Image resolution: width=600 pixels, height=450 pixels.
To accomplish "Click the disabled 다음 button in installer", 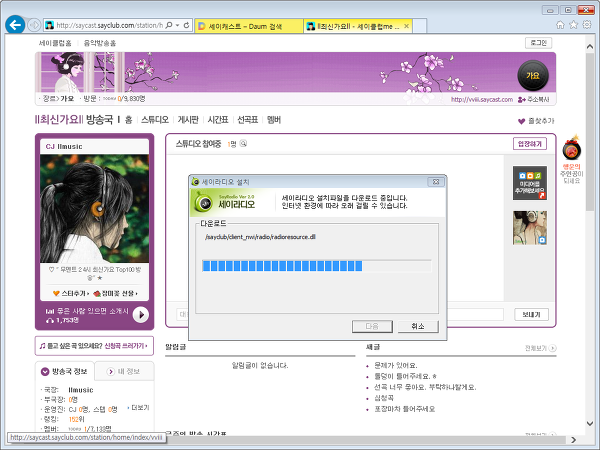I will (x=372, y=326).
